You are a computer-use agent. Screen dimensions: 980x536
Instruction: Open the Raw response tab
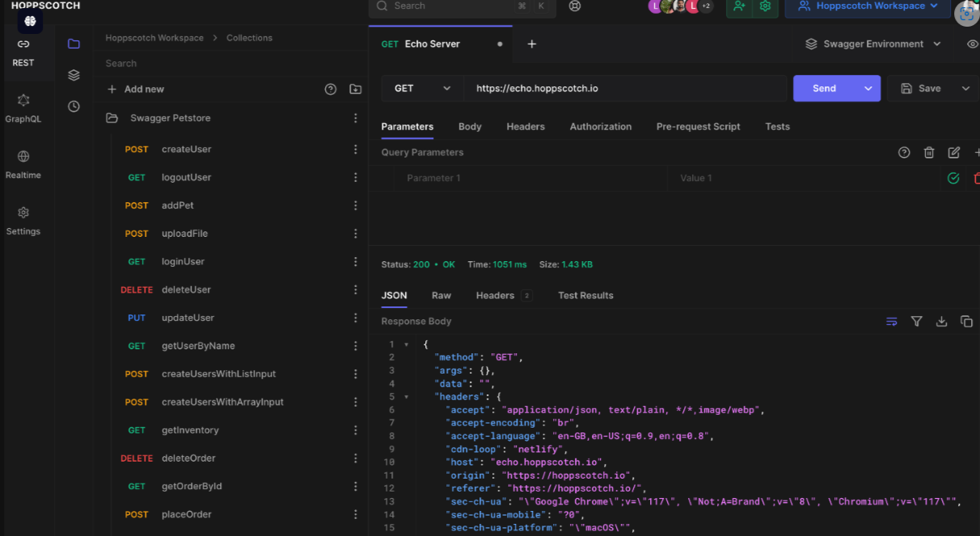pos(441,296)
